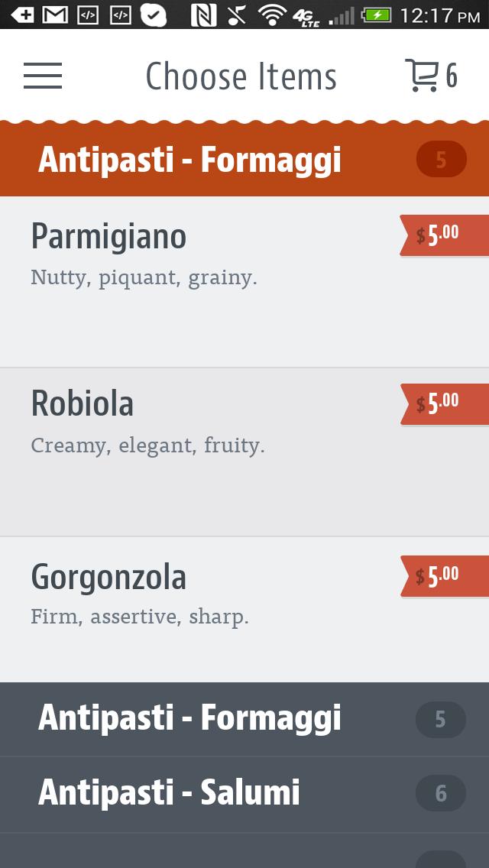Pick the Gorgonzola item name

point(108,577)
